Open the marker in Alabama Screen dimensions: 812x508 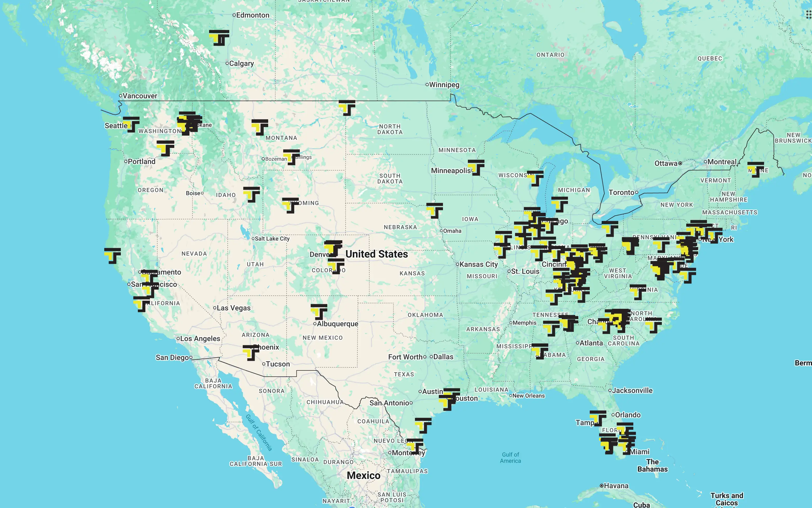click(x=540, y=351)
